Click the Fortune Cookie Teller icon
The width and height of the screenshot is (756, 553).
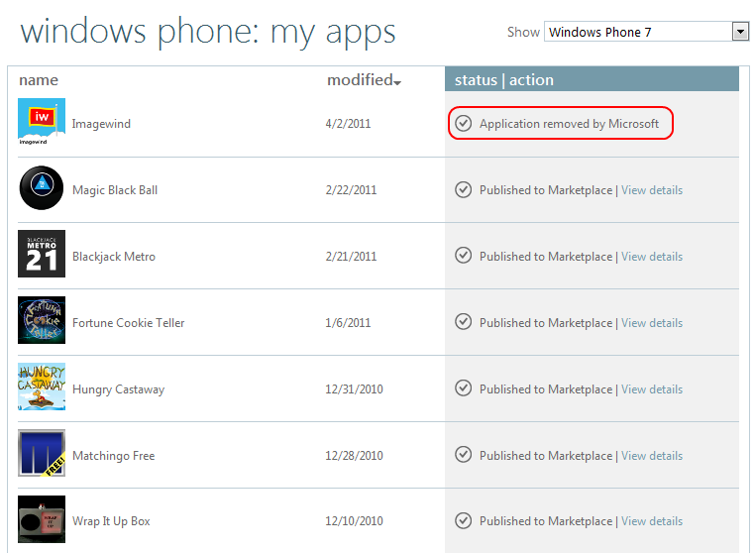click(42, 320)
